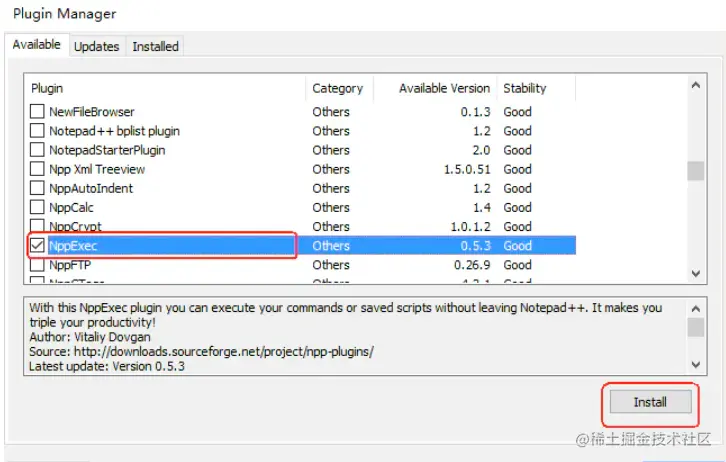Viewport: 726px width, 462px height.
Task: Click description box scroll up arrow
Action: [x=695, y=308]
